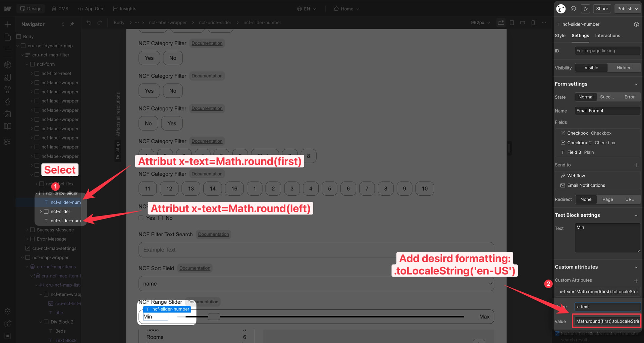644x343 pixels.
Task: Open the EN locale dropdown
Action: coord(307,9)
